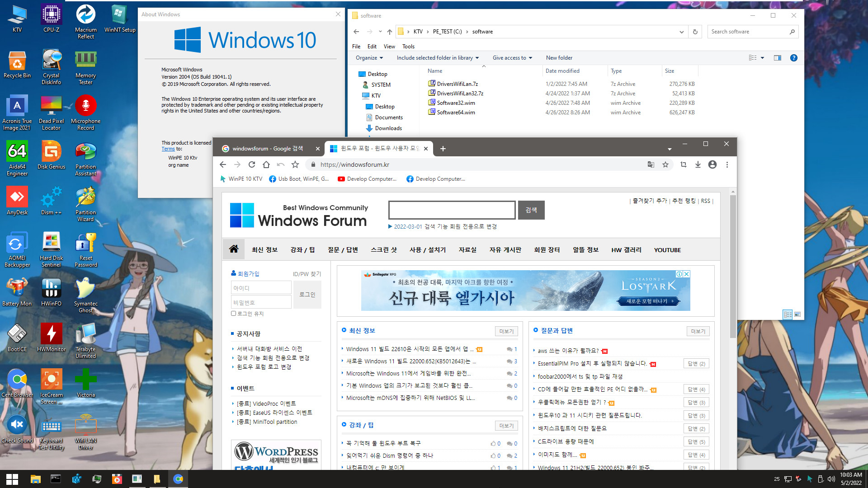Expand Organize dropdown in File Explorer
Image resolution: width=868 pixels, height=488 pixels.
(x=368, y=58)
